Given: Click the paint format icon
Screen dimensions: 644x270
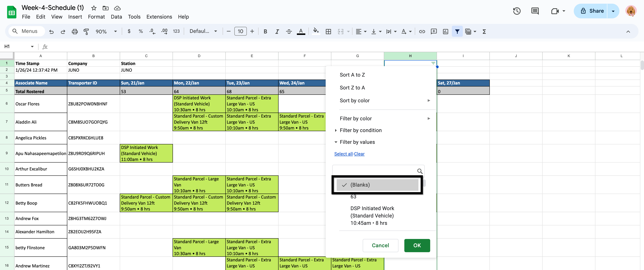Looking at the screenshot, I should [x=86, y=32].
